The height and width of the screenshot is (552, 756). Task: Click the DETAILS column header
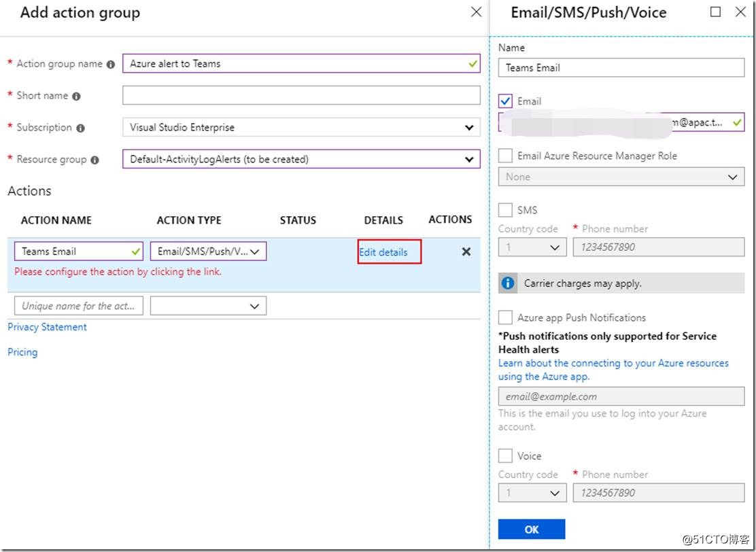point(383,220)
